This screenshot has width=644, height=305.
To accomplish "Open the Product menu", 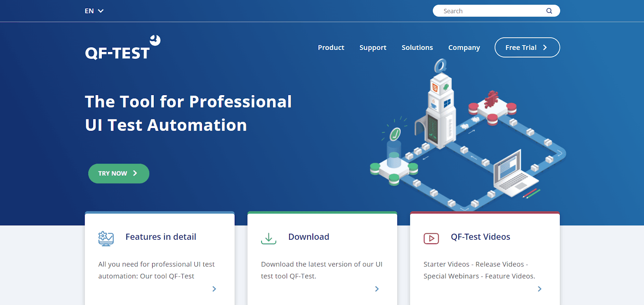I will [x=331, y=48].
